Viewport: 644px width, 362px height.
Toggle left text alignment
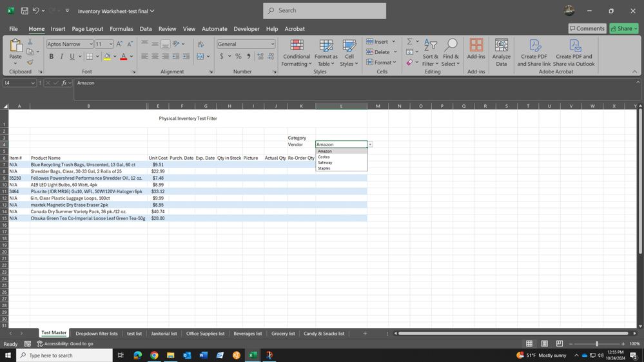[144, 57]
